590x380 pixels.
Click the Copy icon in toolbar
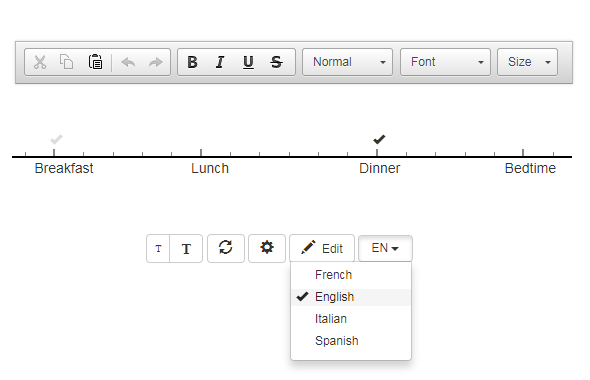(x=67, y=62)
